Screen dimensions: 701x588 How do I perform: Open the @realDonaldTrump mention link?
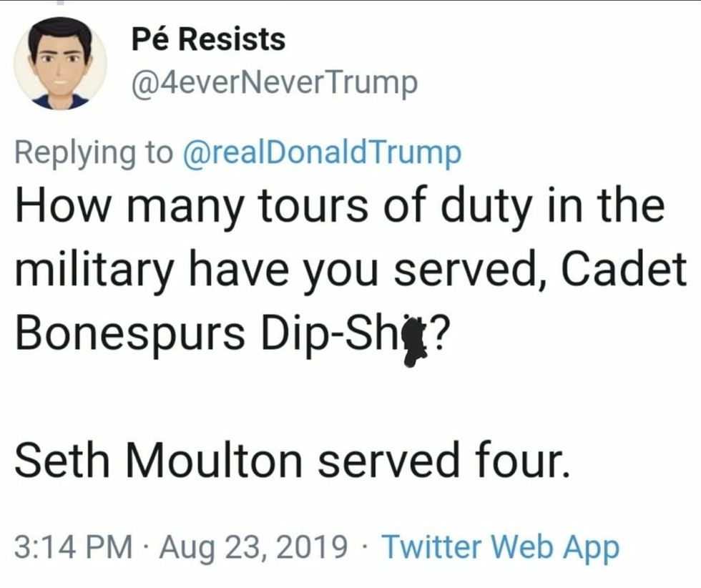pyautogui.click(x=323, y=151)
